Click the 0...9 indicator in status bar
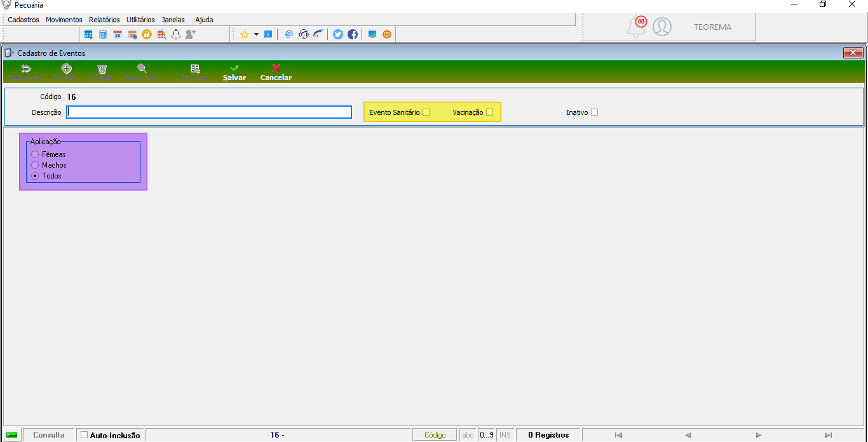Image resolution: width=868 pixels, height=442 pixels. tap(487, 435)
